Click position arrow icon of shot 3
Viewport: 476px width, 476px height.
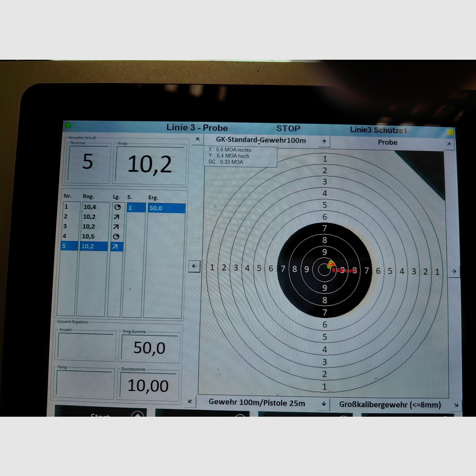pos(116,227)
